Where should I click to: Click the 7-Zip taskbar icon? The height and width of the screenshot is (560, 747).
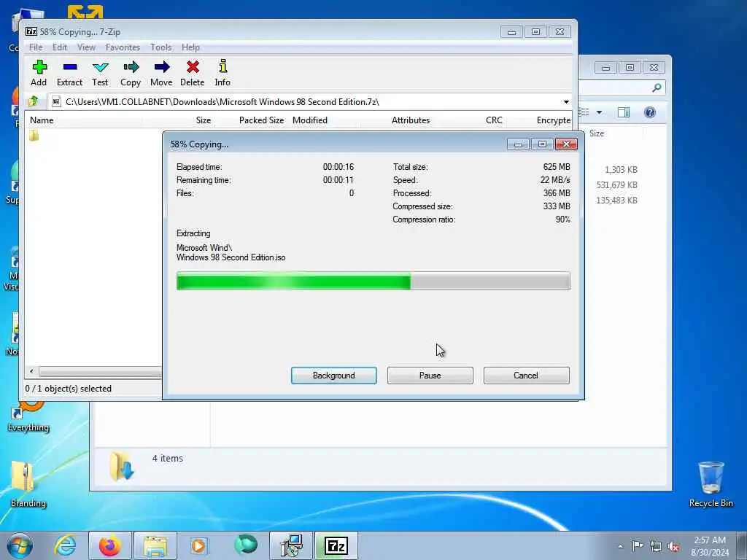pyautogui.click(x=336, y=545)
